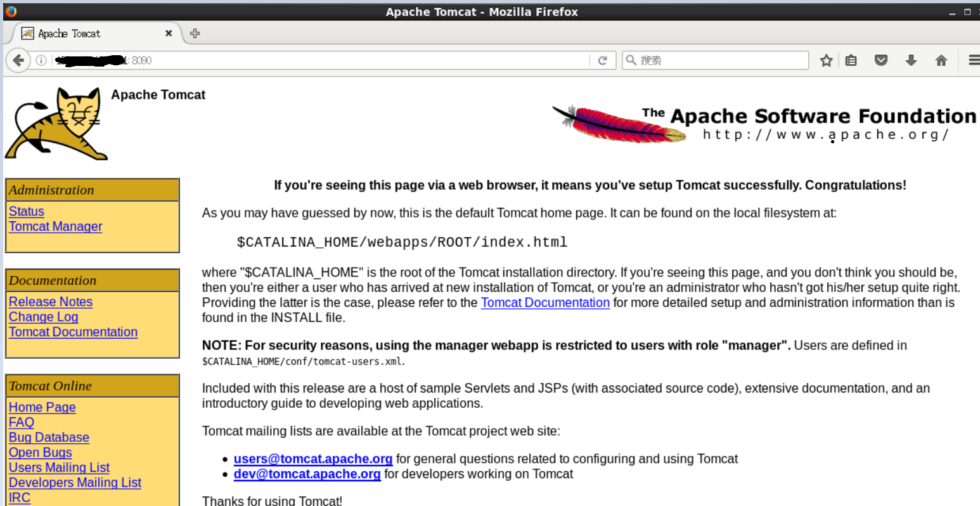The image size is (980, 506).
Task: Open the Change Log link
Action: pyautogui.click(x=44, y=317)
